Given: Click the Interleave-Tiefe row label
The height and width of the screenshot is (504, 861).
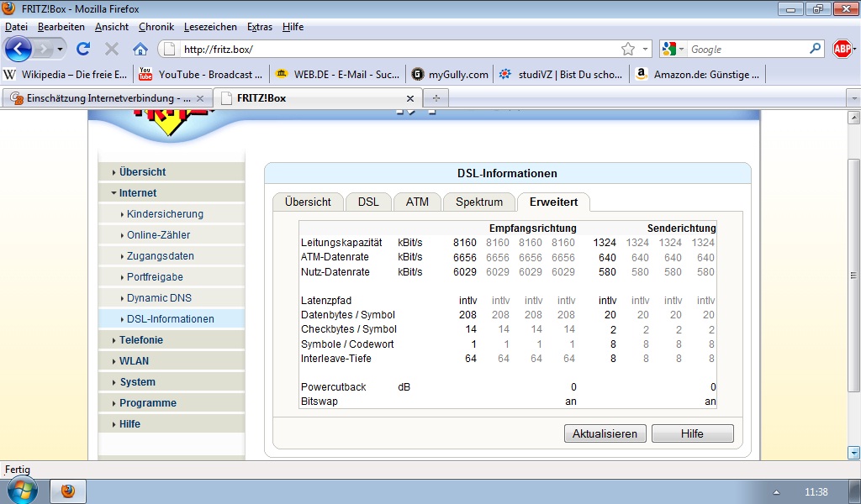Looking at the screenshot, I should click(336, 359).
